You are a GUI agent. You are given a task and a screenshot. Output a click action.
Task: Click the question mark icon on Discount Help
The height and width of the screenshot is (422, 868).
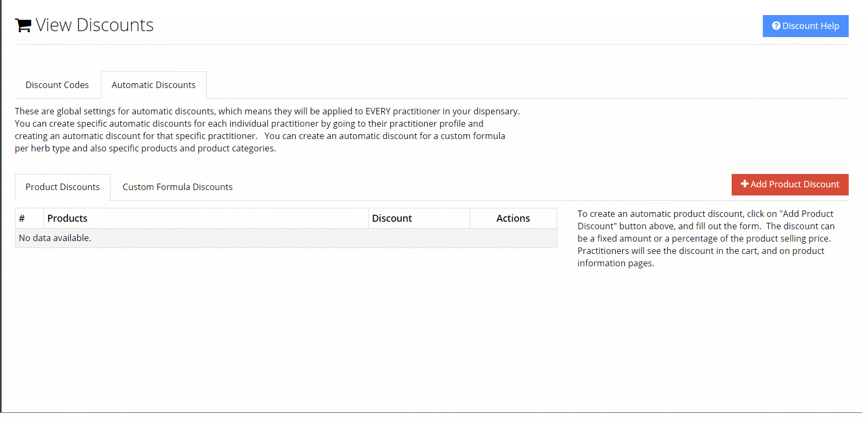tap(776, 26)
